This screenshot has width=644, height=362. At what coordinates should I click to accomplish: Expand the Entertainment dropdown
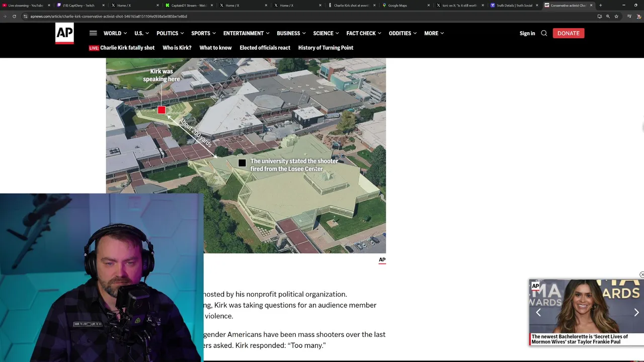246,33
